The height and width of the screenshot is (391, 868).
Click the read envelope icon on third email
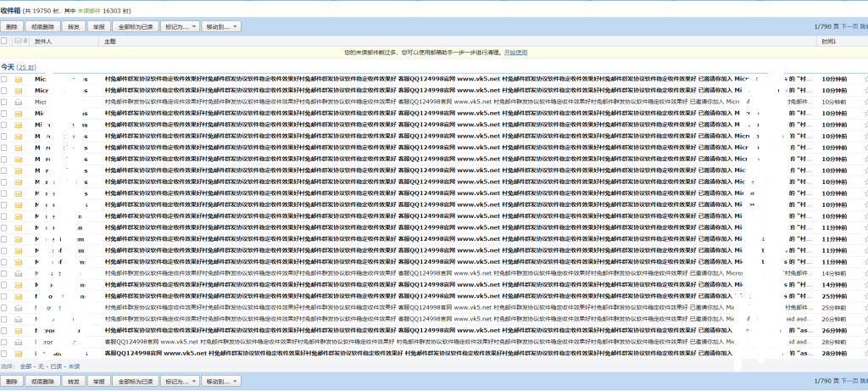pyautogui.click(x=18, y=101)
